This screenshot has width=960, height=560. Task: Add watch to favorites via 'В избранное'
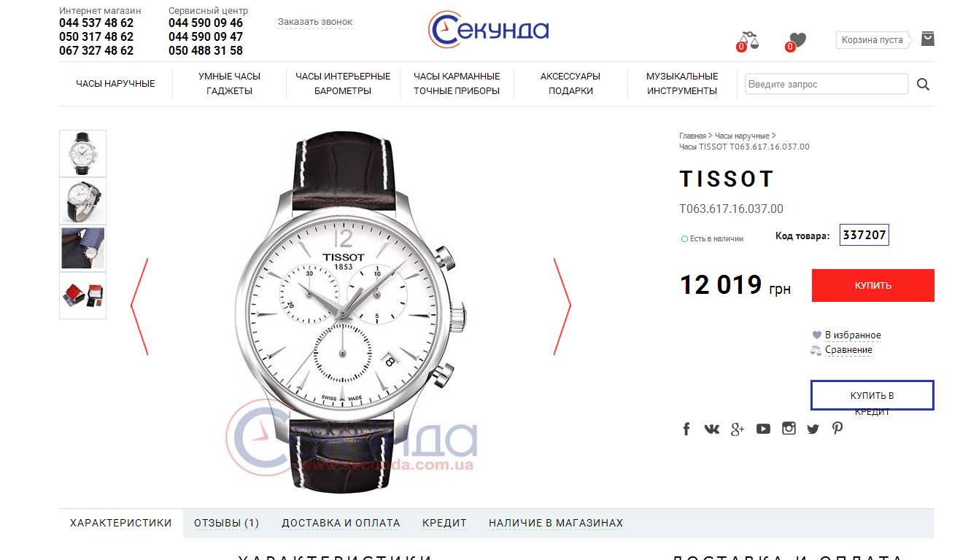[x=853, y=335]
